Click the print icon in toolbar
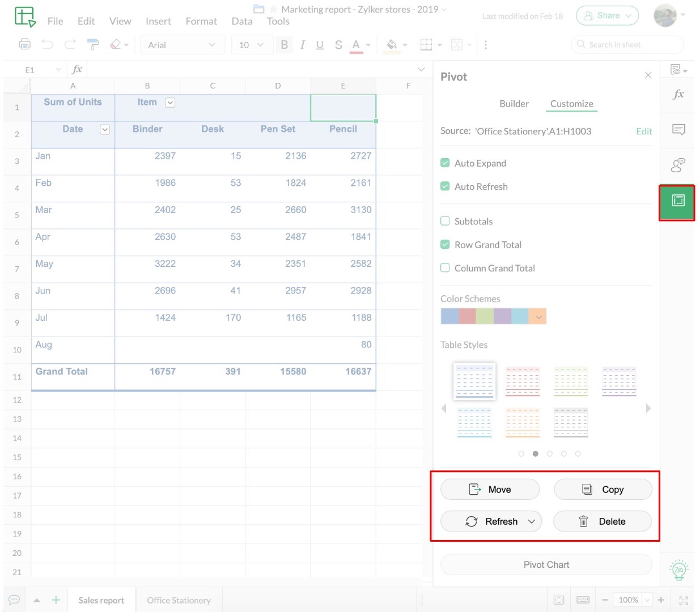Screen dimensions: 700x612 tap(24, 44)
